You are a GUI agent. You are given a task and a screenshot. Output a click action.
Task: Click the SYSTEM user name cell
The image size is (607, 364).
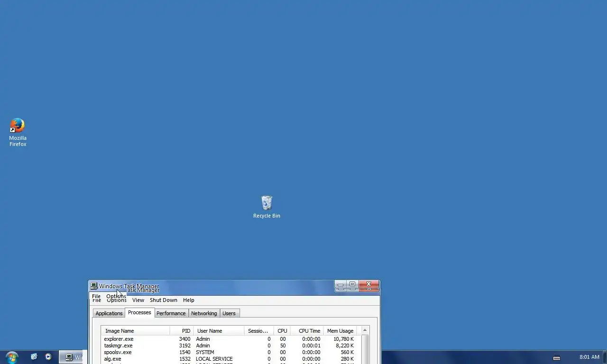coord(205,352)
